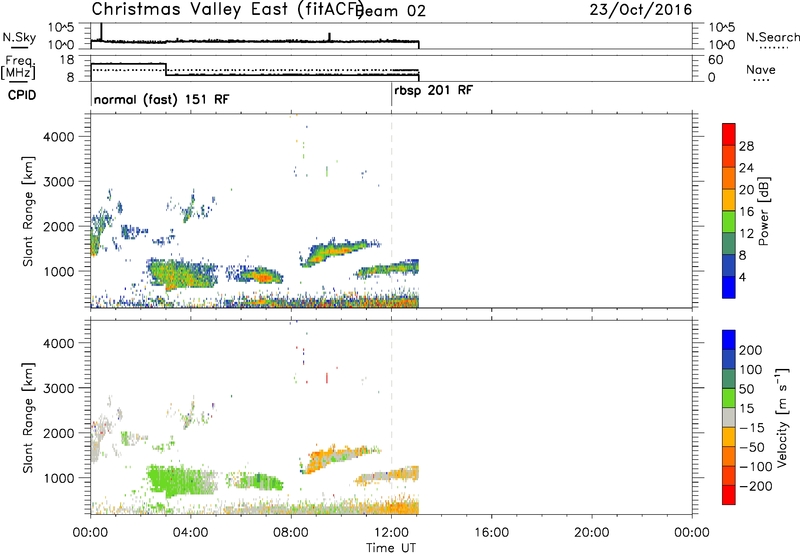Click the 'Power [dB]' color bar label
The height and width of the screenshot is (554, 800).
763,211
